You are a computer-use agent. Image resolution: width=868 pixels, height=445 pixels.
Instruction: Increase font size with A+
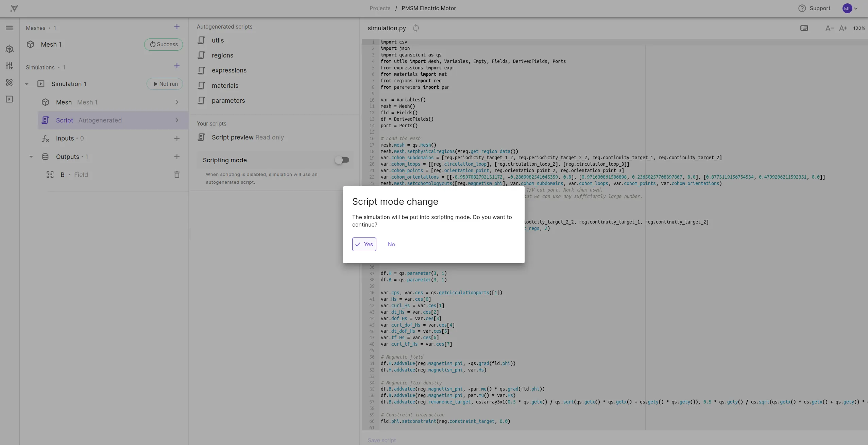pos(843,28)
